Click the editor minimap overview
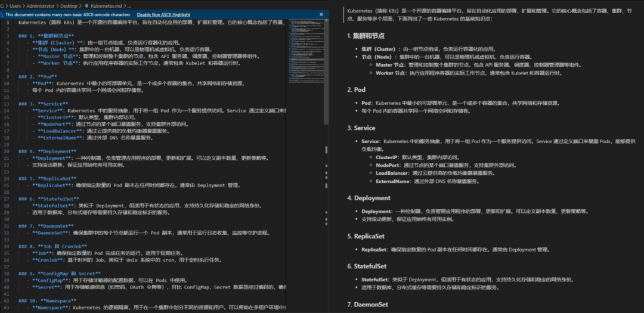The image size is (644, 313). [x=306, y=49]
